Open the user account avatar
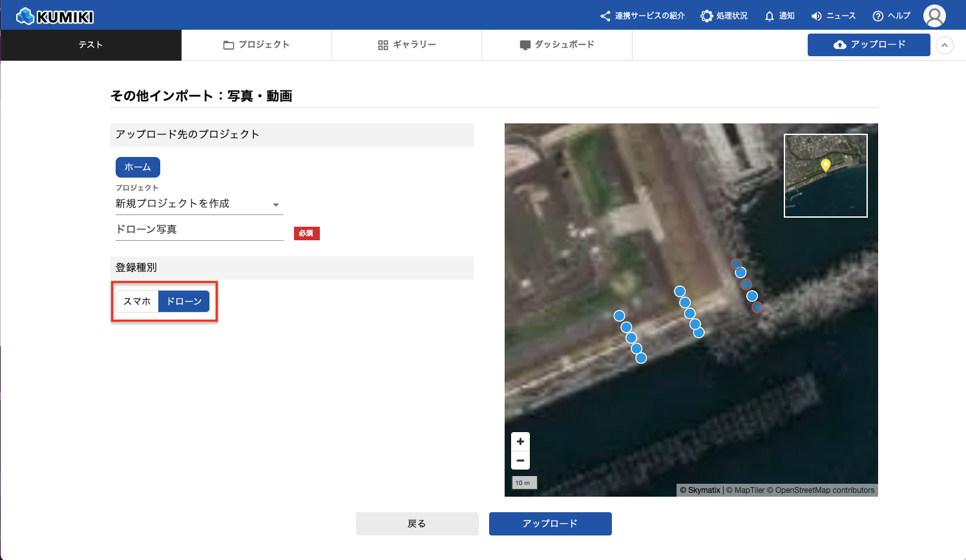The width and height of the screenshot is (966, 560). point(934,16)
